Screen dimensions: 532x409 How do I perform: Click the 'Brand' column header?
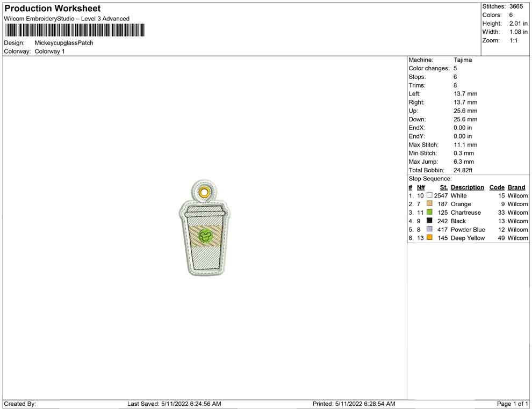click(516, 187)
